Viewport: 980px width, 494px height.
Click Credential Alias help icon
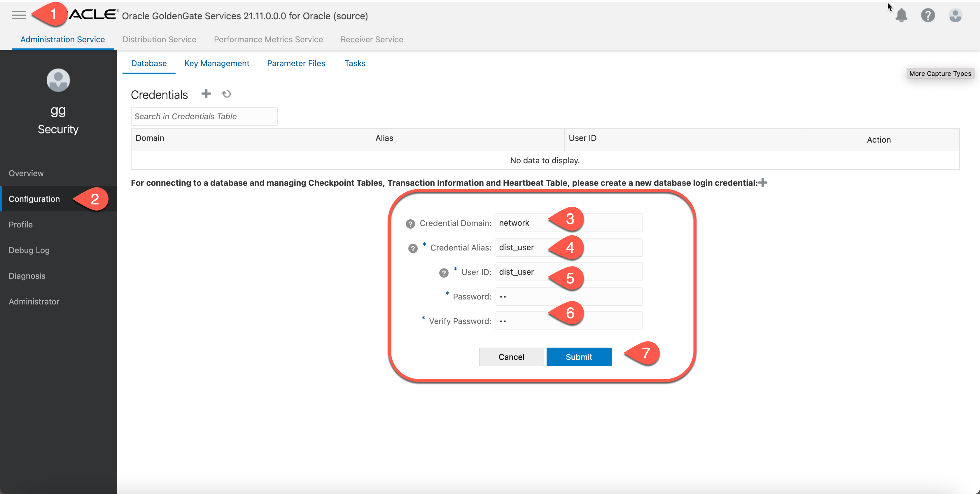pyautogui.click(x=413, y=249)
